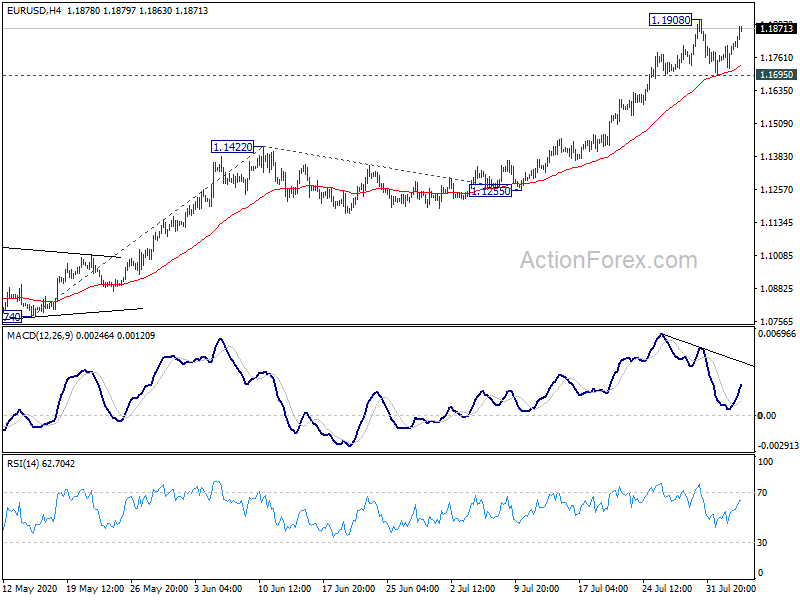Image resolution: width=800 pixels, height=600 pixels.
Task: Click the current price tag 1.18713
Action: coord(776,29)
